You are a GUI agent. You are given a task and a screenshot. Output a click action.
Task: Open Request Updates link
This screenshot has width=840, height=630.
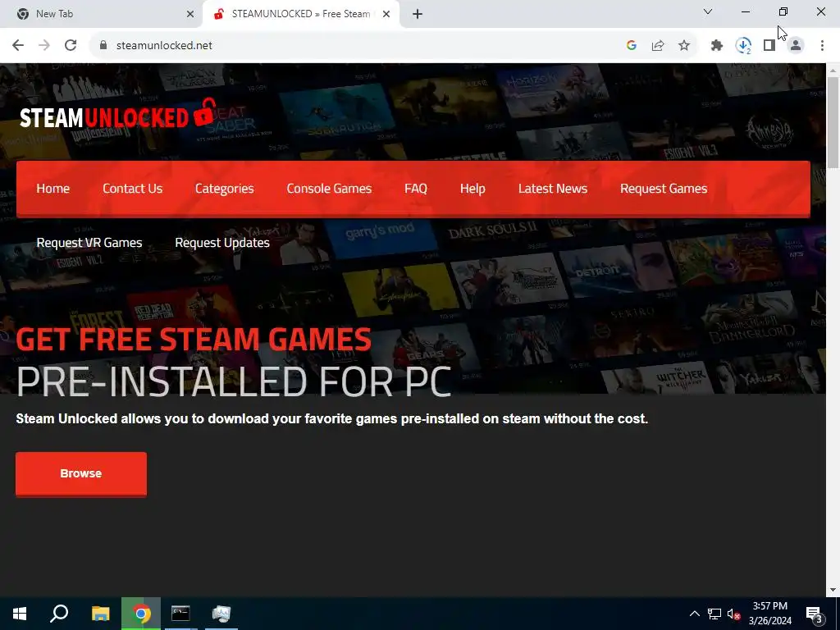[222, 243]
